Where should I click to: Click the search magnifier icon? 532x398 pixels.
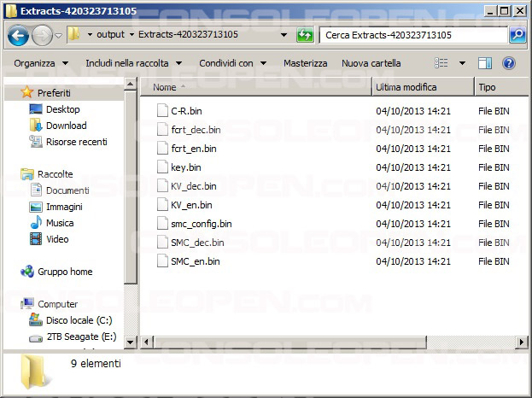click(517, 36)
